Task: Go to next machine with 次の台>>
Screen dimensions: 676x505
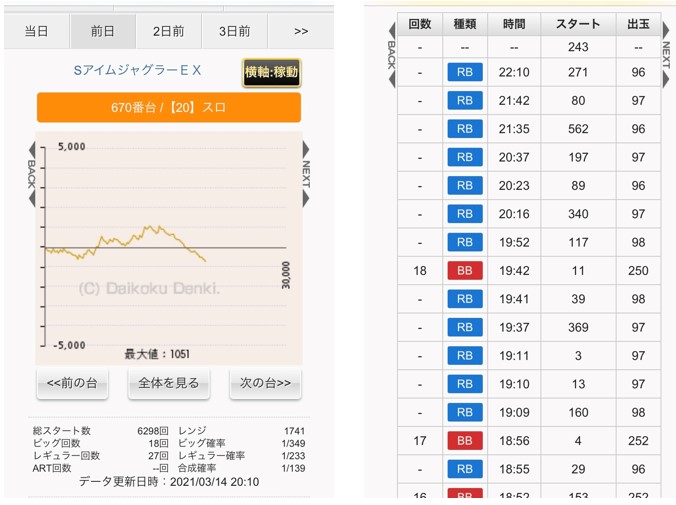Action: 265,383
